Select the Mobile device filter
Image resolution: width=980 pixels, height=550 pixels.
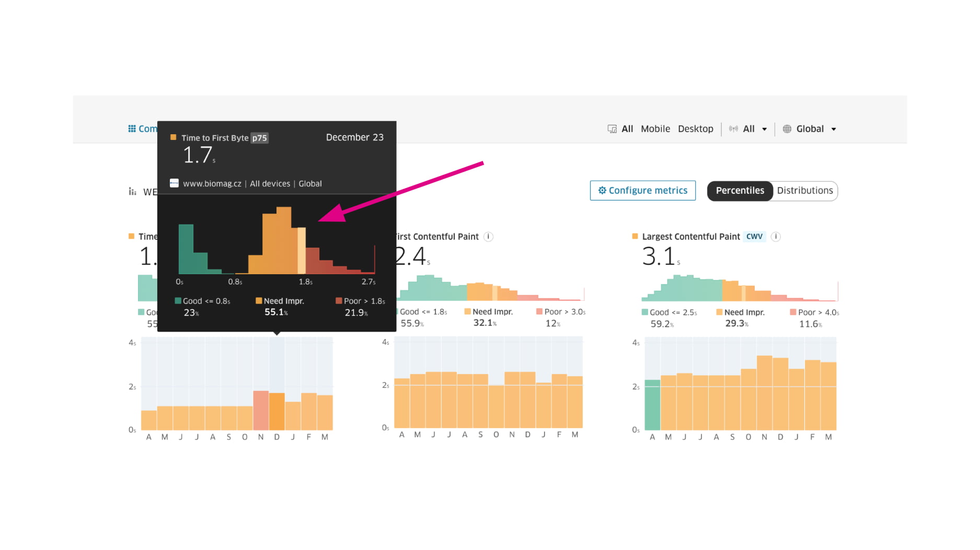[x=655, y=129]
